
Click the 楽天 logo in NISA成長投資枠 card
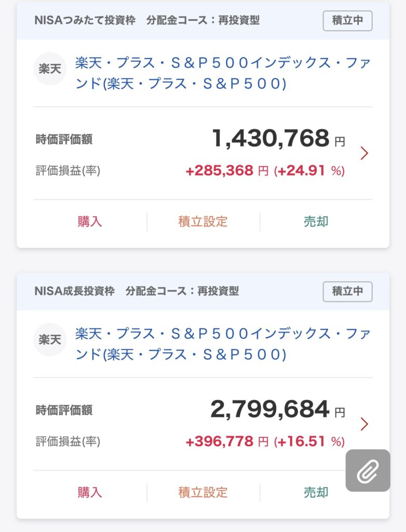50,339
